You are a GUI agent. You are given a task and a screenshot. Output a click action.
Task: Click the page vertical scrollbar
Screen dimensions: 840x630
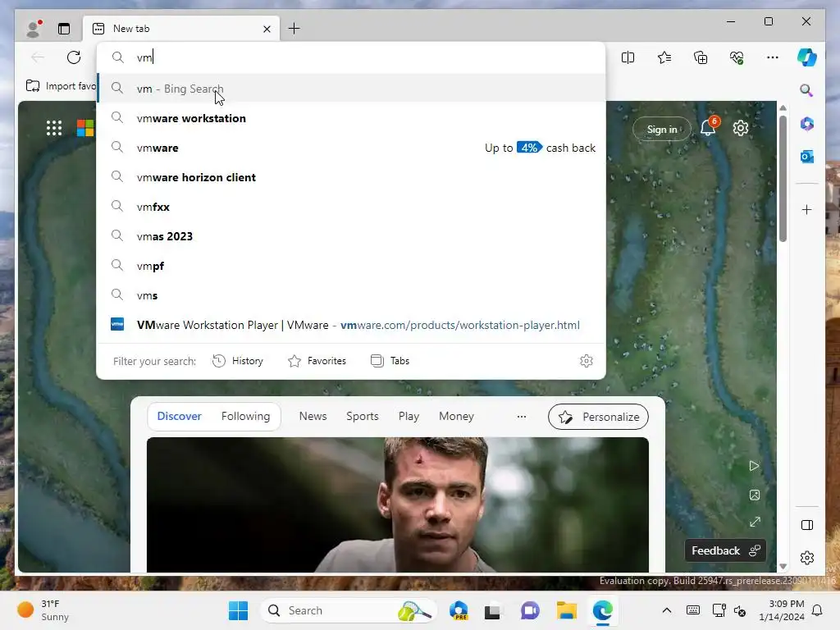tap(783, 180)
